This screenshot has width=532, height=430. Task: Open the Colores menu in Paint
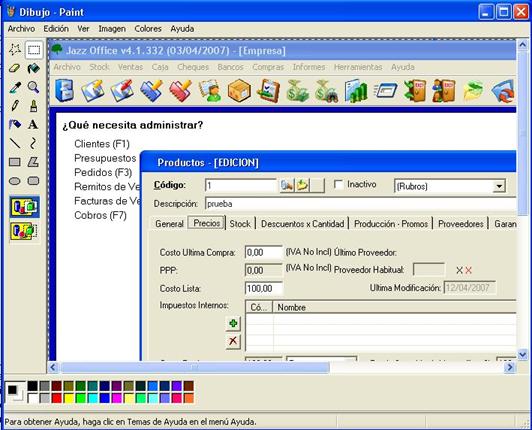pos(148,29)
